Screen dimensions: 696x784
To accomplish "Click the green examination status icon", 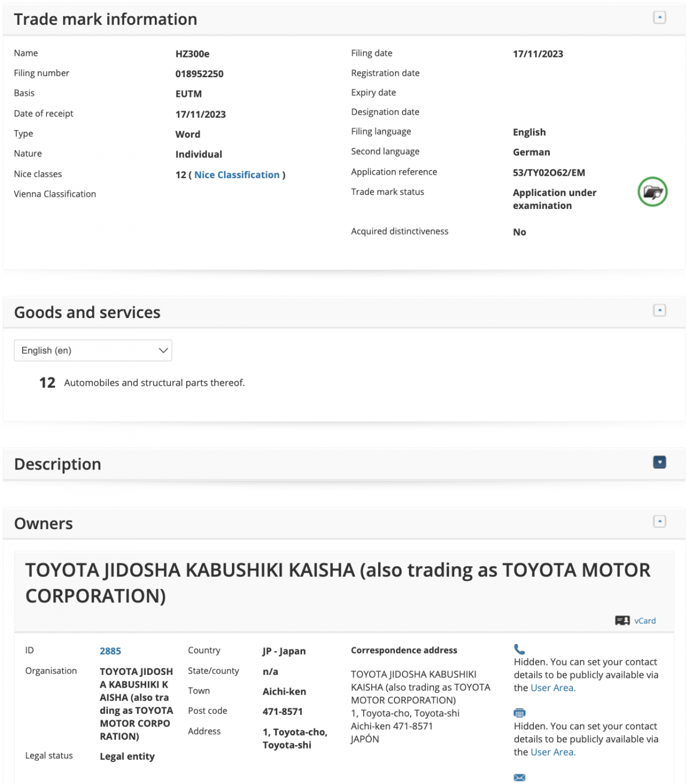I will click(652, 192).
